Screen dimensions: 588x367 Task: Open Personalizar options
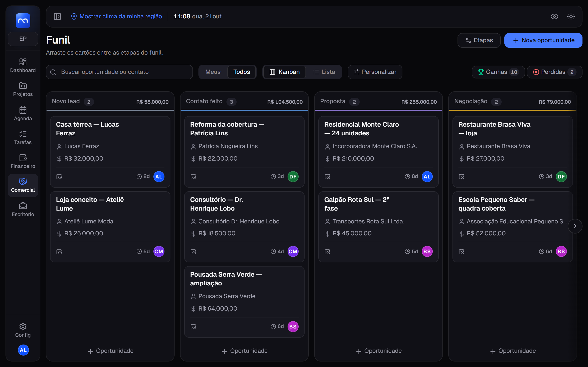click(x=375, y=72)
